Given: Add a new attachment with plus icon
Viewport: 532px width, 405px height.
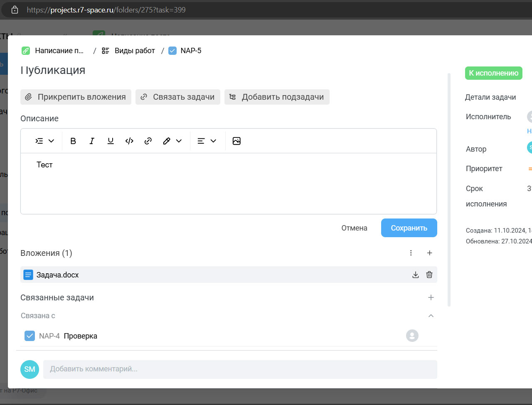Looking at the screenshot, I should [x=430, y=253].
